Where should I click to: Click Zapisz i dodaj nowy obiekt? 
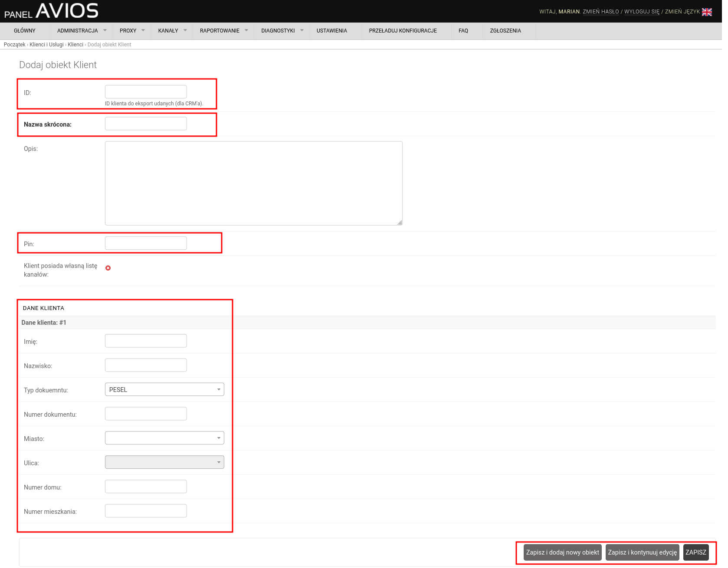pyautogui.click(x=562, y=552)
